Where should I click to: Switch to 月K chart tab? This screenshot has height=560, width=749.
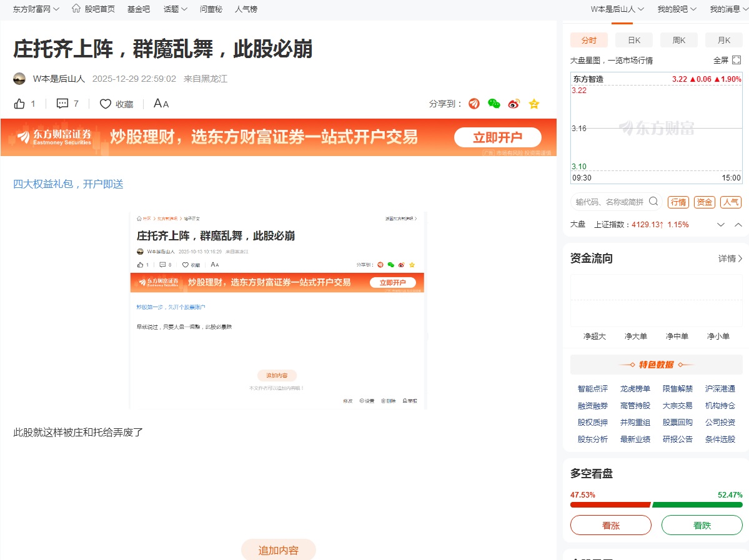click(x=724, y=40)
